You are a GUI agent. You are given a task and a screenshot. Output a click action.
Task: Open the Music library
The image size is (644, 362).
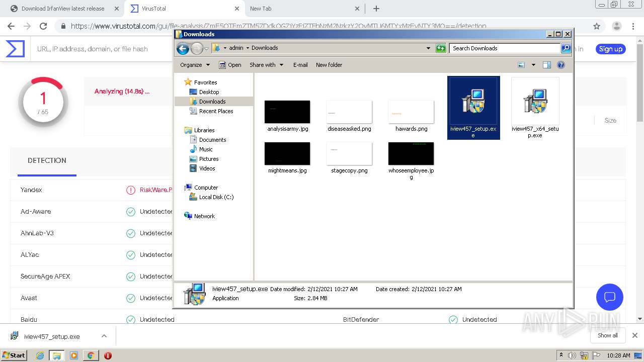click(x=206, y=149)
